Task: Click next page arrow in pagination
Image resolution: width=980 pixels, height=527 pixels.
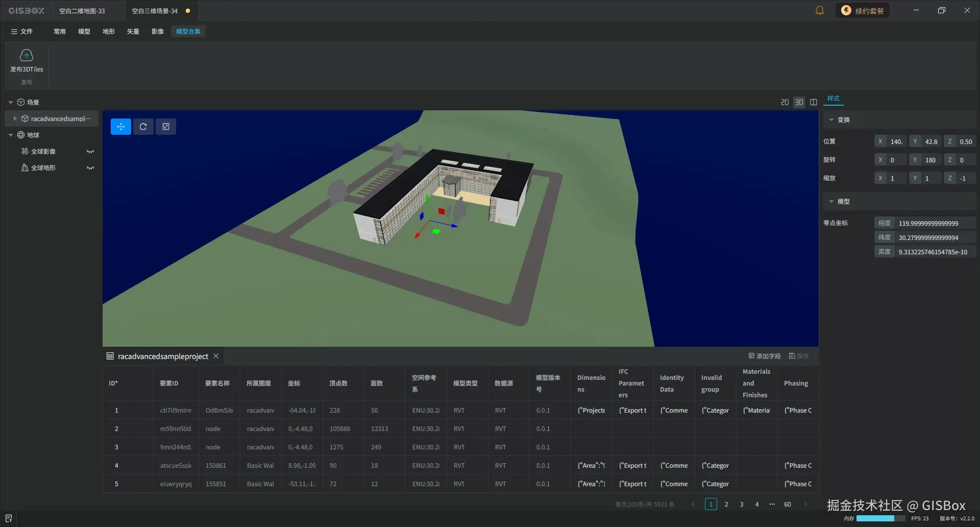Action: (805, 504)
